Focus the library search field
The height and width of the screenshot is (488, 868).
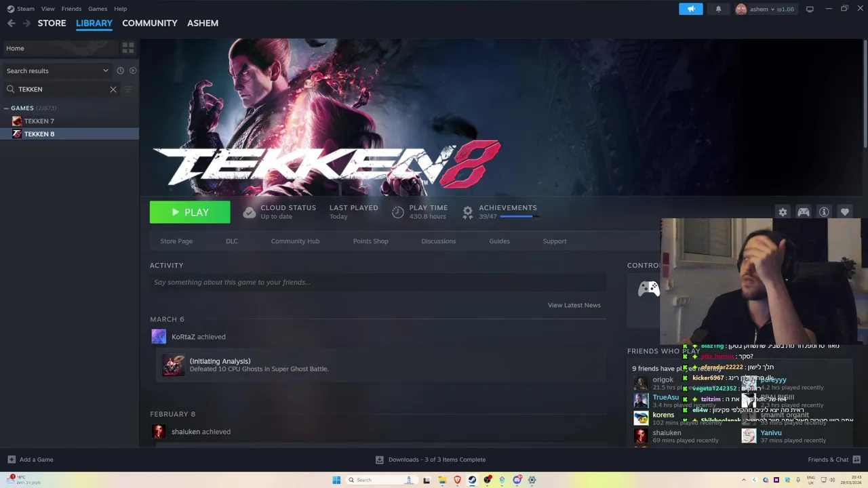[62, 89]
